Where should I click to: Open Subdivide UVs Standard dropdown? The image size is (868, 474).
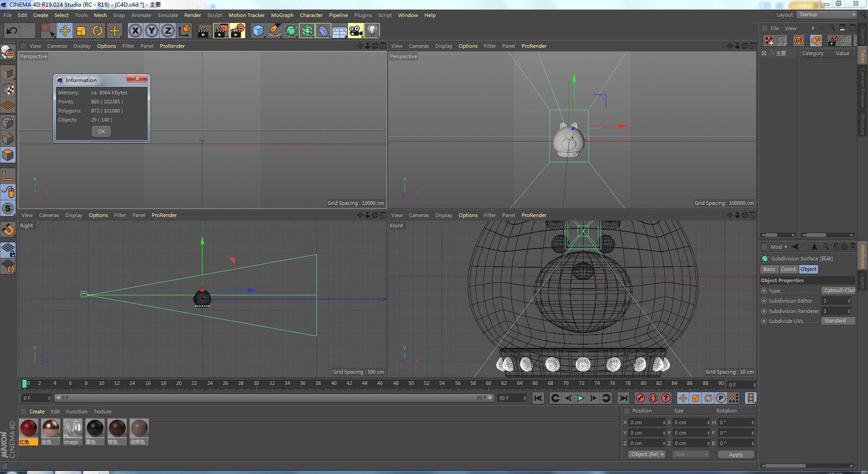839,321
